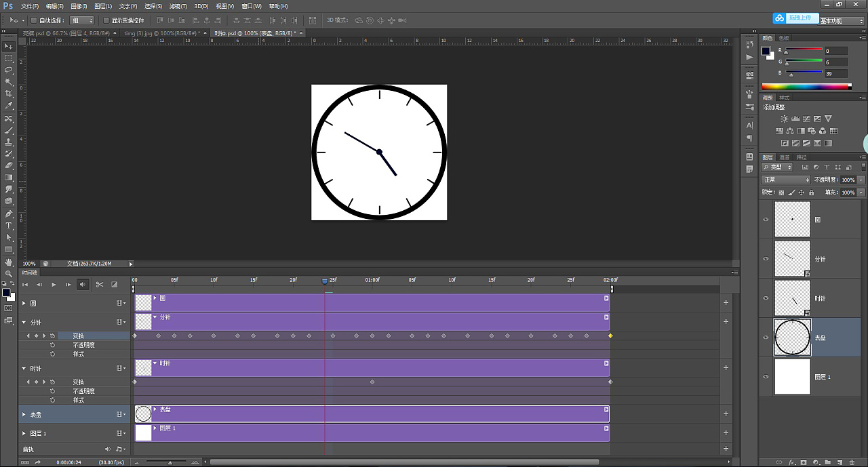Click the timeline transition icon

[115, 285]
